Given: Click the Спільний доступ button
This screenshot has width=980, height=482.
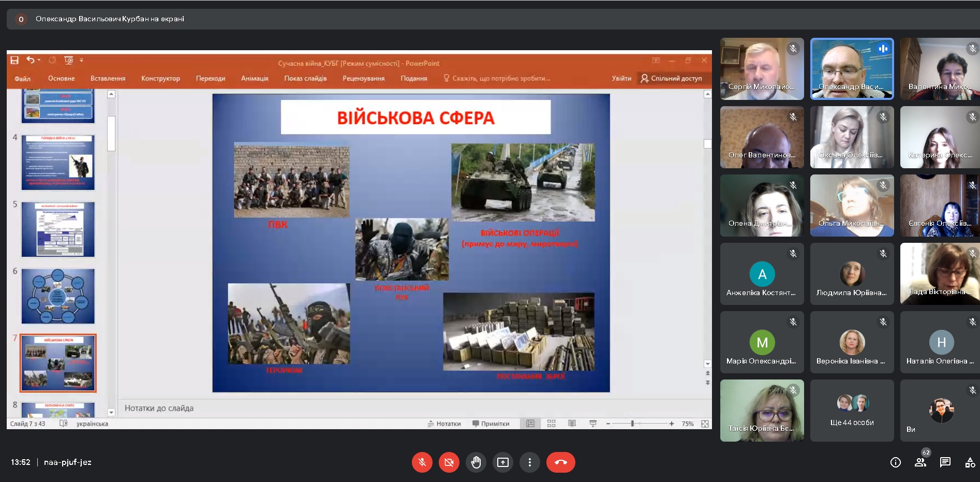Looking at the screenshot, I should point(672,79).
